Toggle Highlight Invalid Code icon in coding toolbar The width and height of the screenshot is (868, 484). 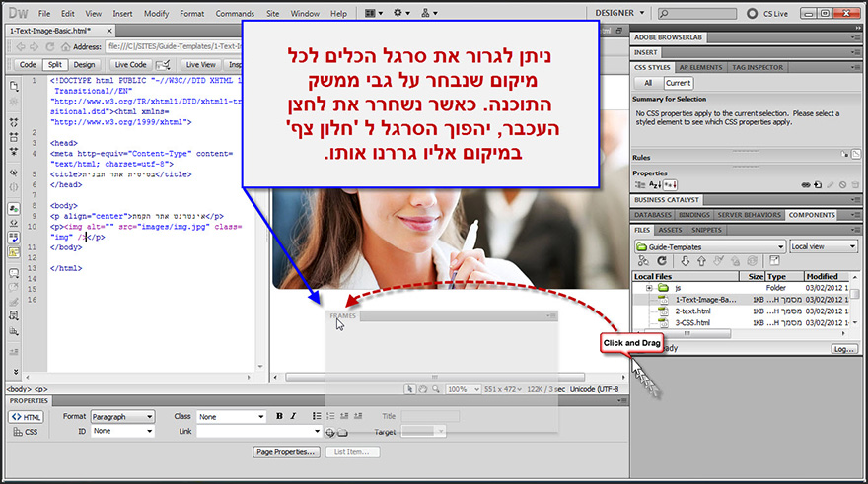(x=14, y=223)
